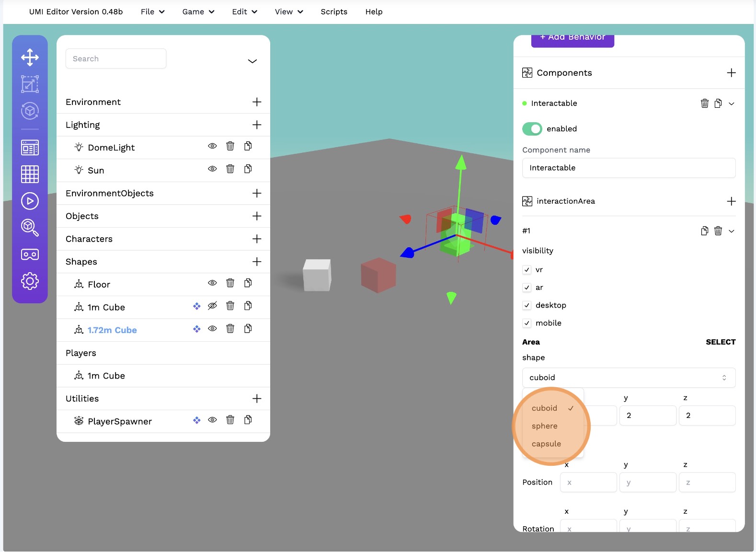Delete the Interactable component
Image resolution: width=756 pixels, height=553 pixels.
pos(704,104)
